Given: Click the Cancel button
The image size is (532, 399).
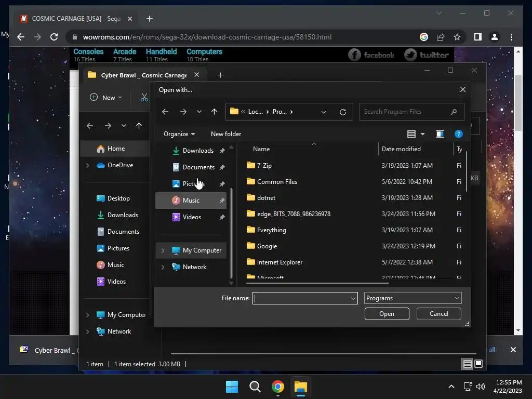Looking at the screenshot, I should coord(438,314).
